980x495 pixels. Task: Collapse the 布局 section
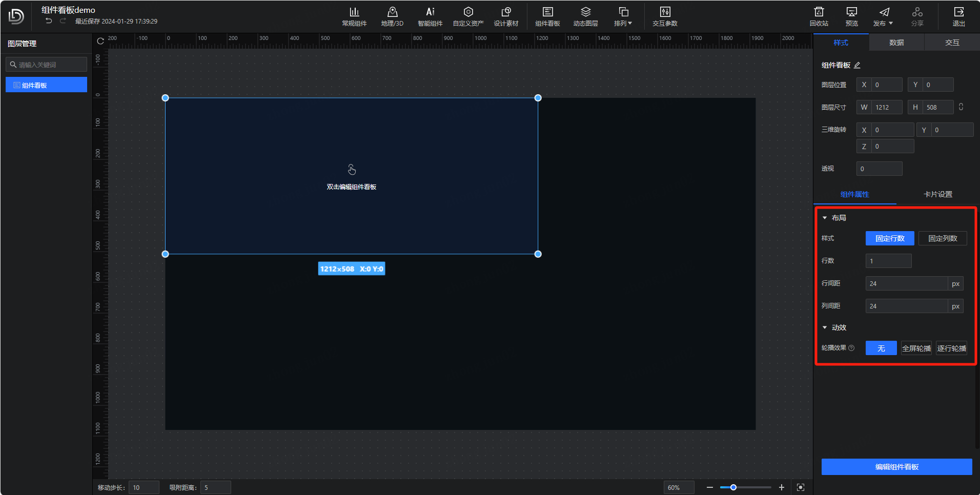click(825, 218)
